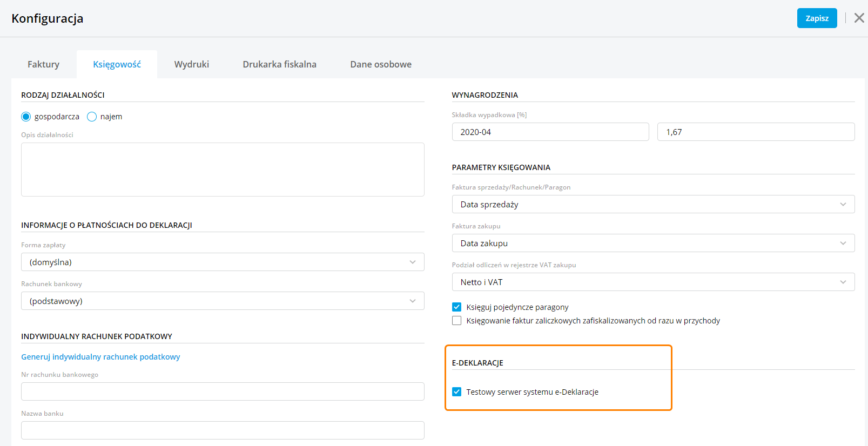868x446 pixels.
Task: Open the Rachunek bankowy dropdown
Action: (x=223, y=301)
